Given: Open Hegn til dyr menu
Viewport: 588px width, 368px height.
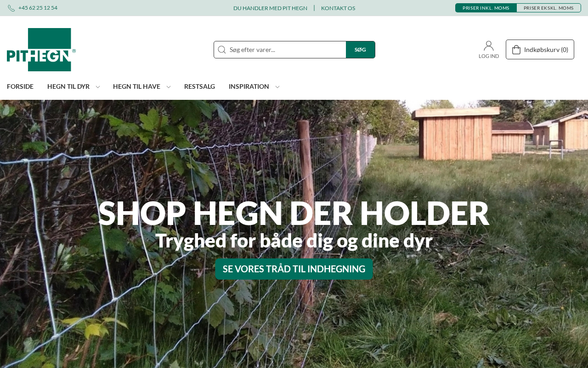Looking at the screenshot, I should (68, 86).
